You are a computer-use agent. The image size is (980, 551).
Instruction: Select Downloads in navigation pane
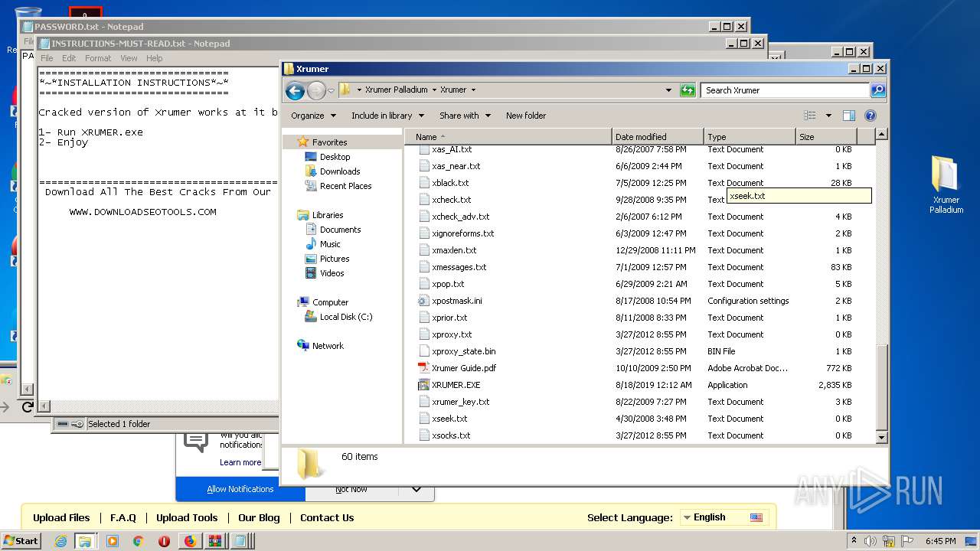click(340, 171)
